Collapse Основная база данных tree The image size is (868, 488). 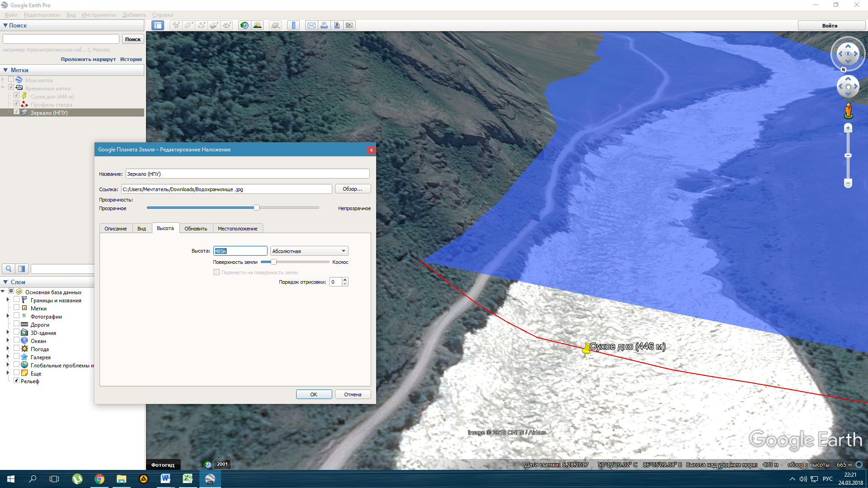coord(3,292)
